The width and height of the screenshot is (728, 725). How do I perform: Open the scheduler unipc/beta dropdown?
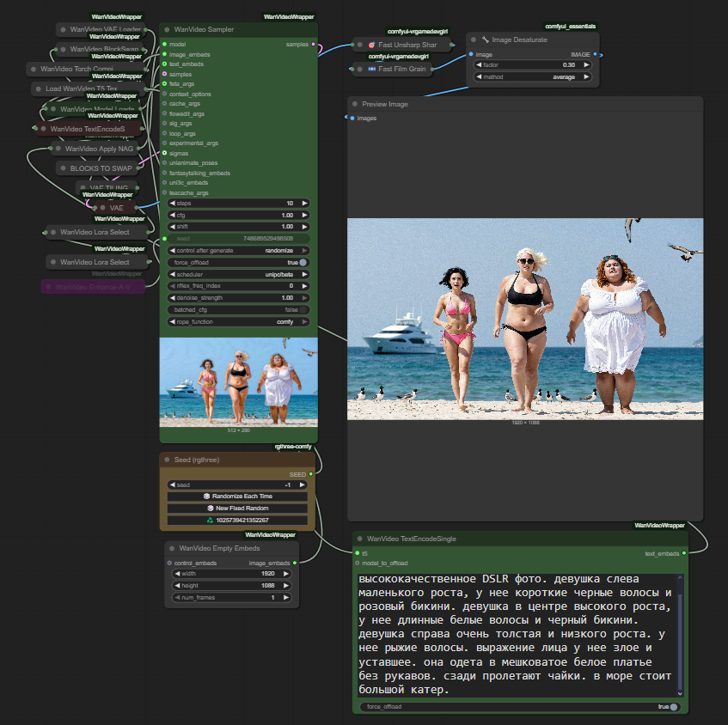pos(238,274)
